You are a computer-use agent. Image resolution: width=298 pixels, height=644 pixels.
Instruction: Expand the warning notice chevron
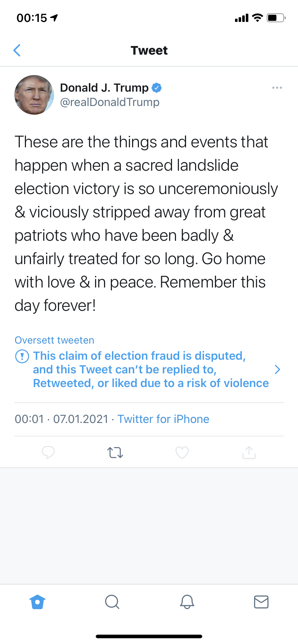pos(277,369)
